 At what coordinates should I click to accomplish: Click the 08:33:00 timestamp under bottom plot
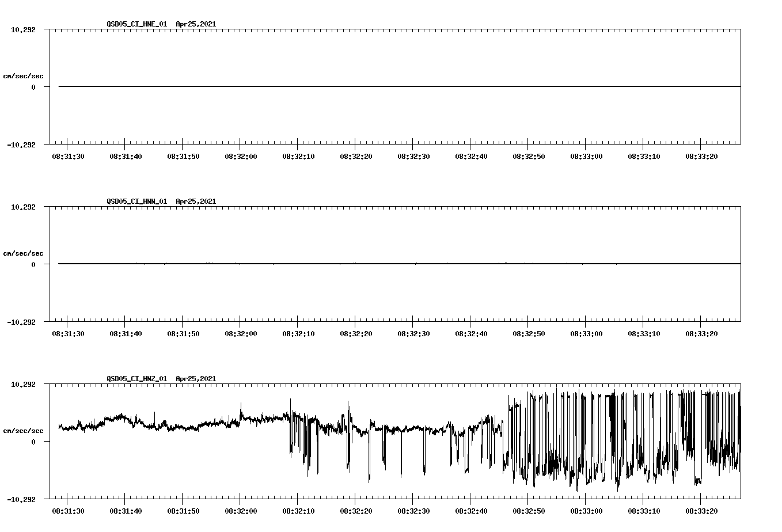coord(587,510)
